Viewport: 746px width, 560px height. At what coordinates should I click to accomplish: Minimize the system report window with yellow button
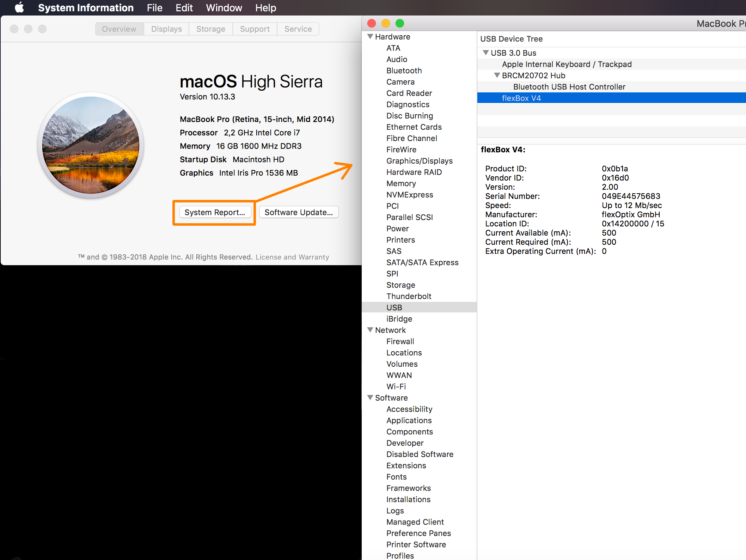[386, 23]
